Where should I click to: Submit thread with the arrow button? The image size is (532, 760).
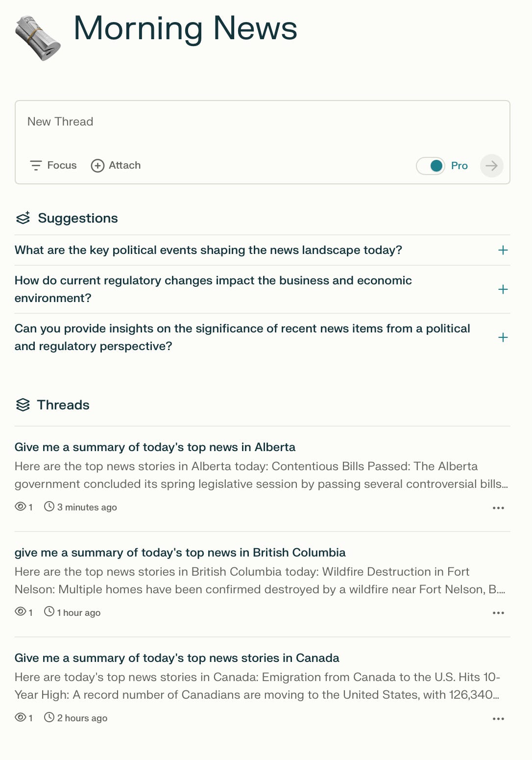point(491,166)
